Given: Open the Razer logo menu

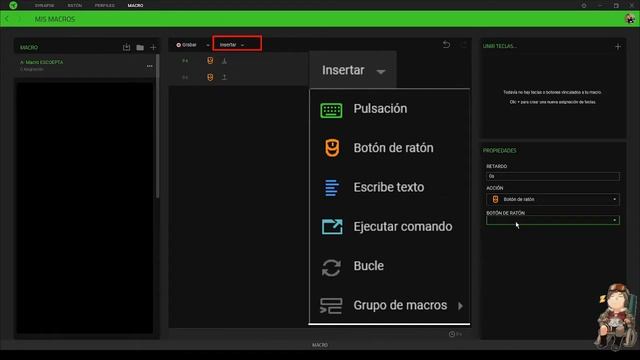Looking at the screenshot, I should 13,5.
